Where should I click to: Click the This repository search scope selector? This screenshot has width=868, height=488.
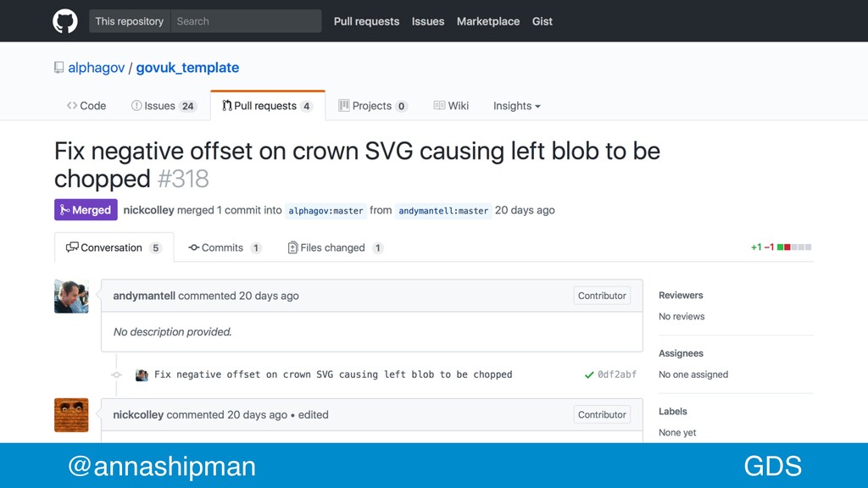point(130,21)
